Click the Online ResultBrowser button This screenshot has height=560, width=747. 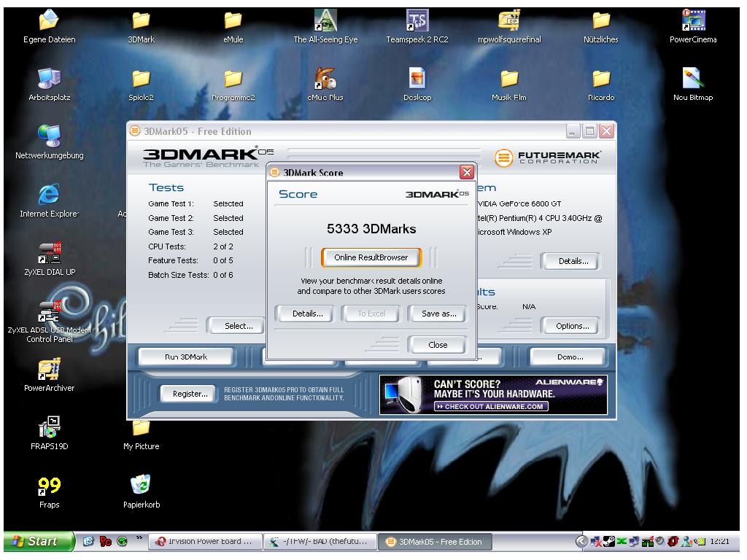coord(371,257)
